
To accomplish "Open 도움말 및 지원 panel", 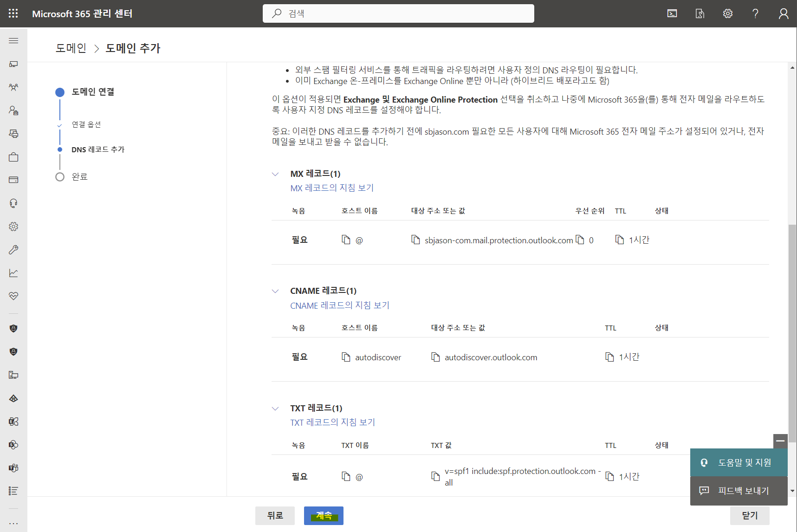I will [739, 462].
